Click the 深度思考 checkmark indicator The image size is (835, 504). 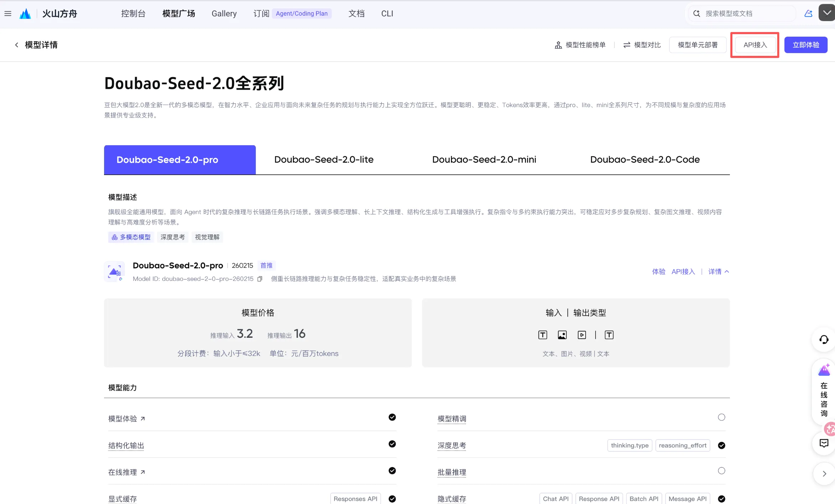(721, 445)
